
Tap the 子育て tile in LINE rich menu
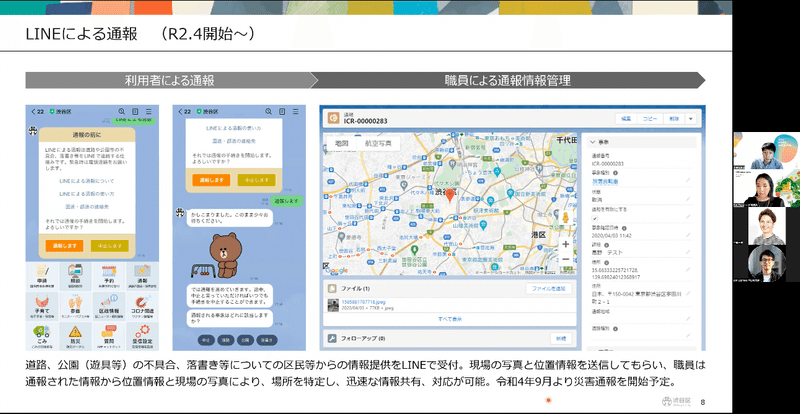click(42, 306)
